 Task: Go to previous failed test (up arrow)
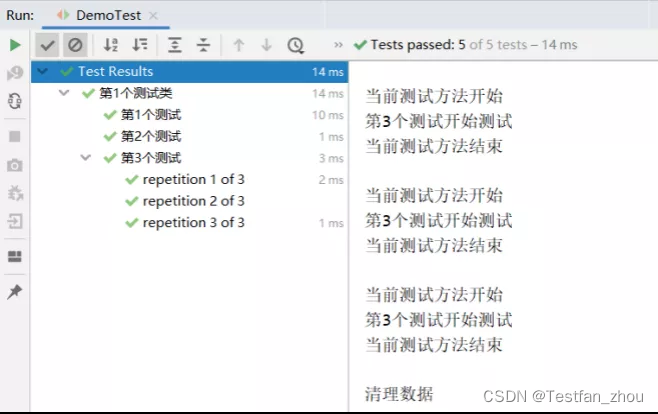click(239, 45)
